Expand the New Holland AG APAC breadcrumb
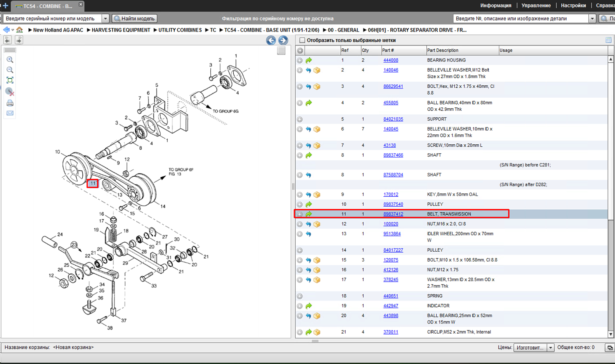 pos(30,30)
